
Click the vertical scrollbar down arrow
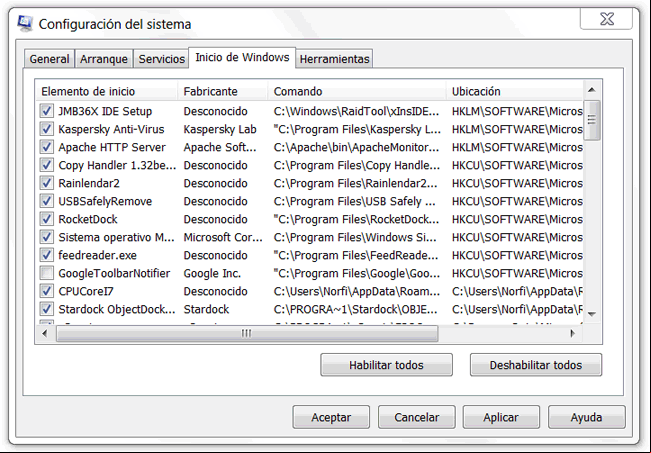pos(592,314)
